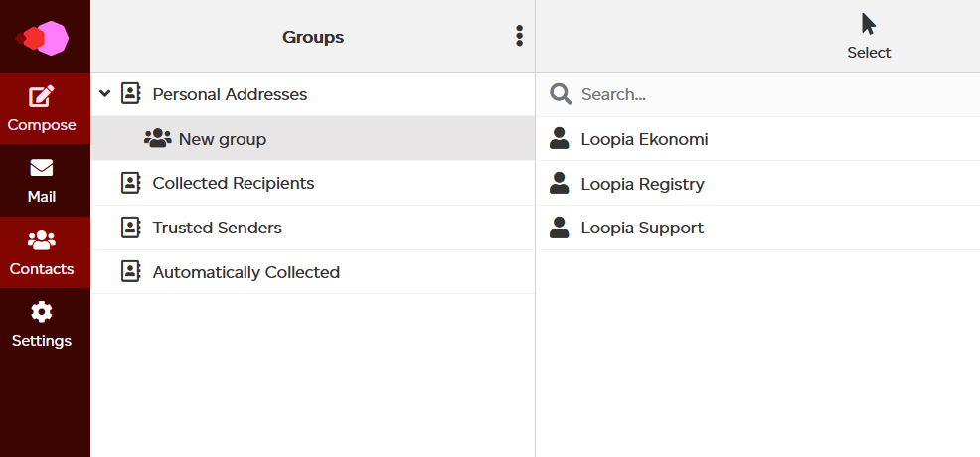Go to the Mail section
Image resolution: width=980 pixels, height=457 pixels.
pyautogui.click(x=42, y=181)
